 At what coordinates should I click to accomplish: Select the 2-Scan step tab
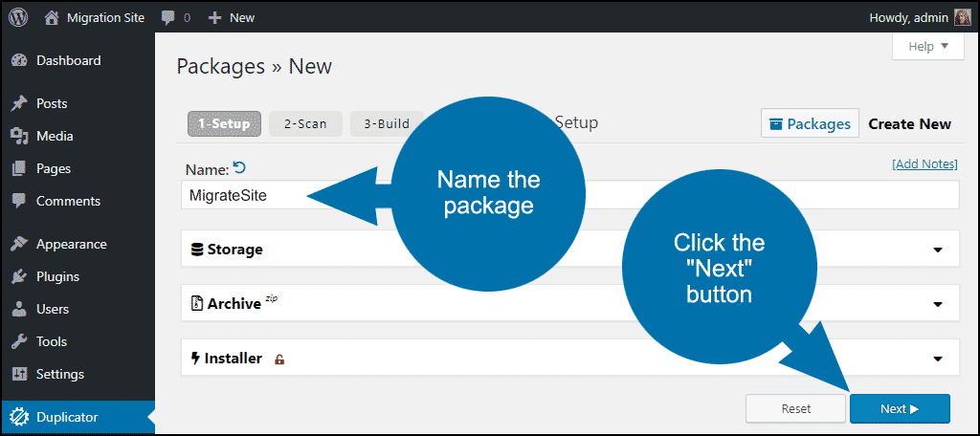[x=305, y=123]
